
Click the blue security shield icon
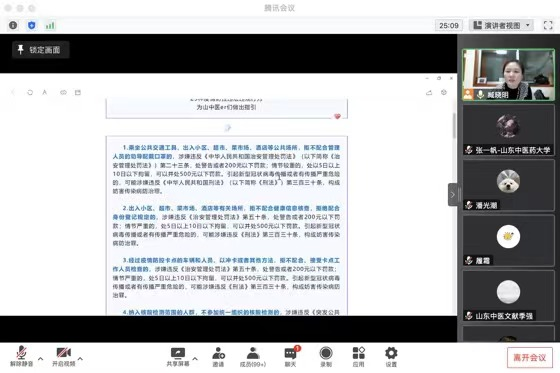coord(32,25)
